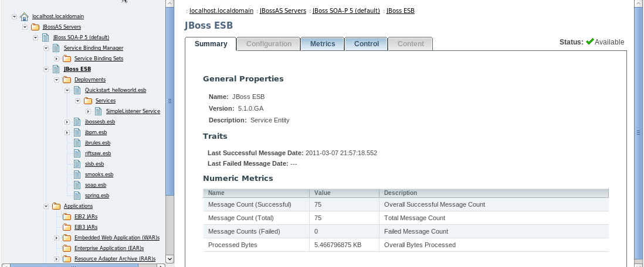The width and height of the screenshot is (644, 267).
Task: Click the JBossAS Servers folder icon
Action: pos(35,27)
